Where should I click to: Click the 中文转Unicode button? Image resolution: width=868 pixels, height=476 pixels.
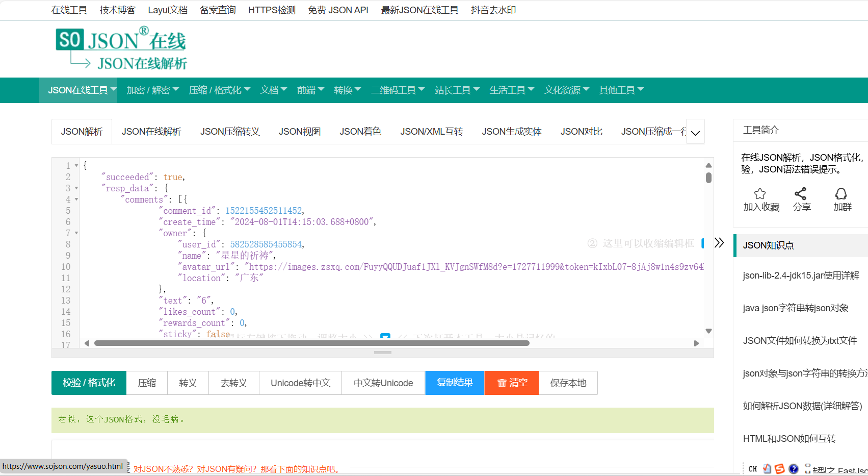[x=383, y=383]
